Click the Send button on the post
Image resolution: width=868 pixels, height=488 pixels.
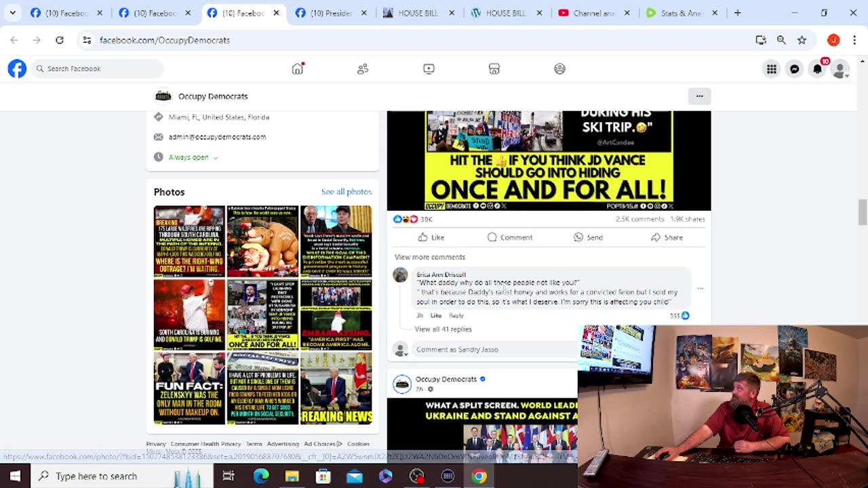click(588, 237)
